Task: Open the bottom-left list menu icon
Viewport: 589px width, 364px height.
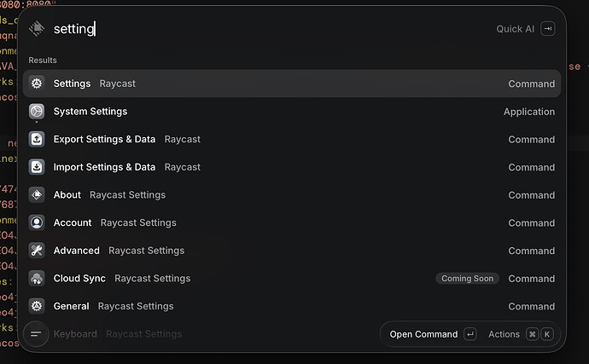Action: (x=36, y=333)
